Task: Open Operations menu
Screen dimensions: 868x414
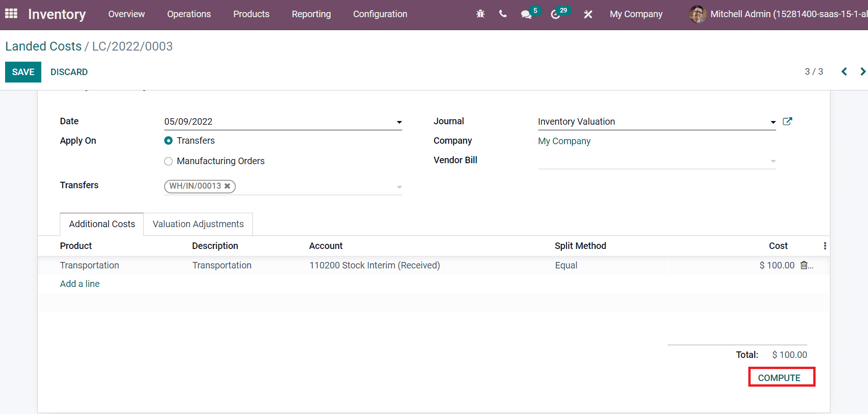Action: pos(189,14)
